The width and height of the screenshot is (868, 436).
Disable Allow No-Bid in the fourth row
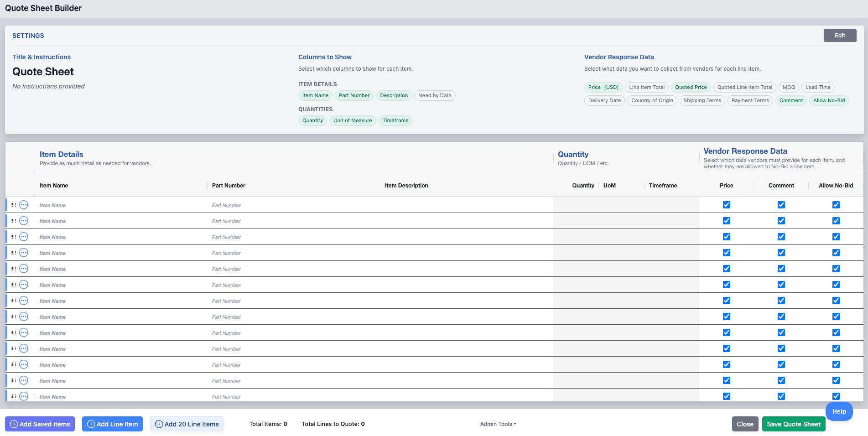[836, 253]
